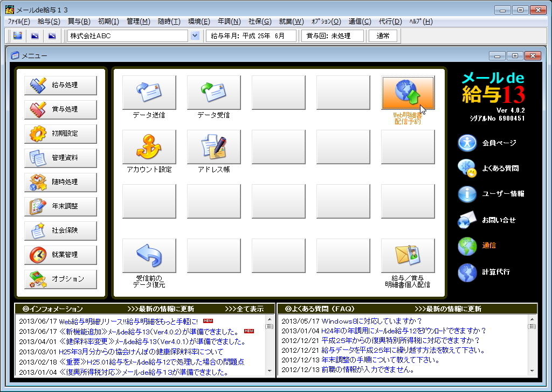Open 健保料率変更 Ver4.0.1 news link
This screenshot has height=392, width=552.
[152, 342]
